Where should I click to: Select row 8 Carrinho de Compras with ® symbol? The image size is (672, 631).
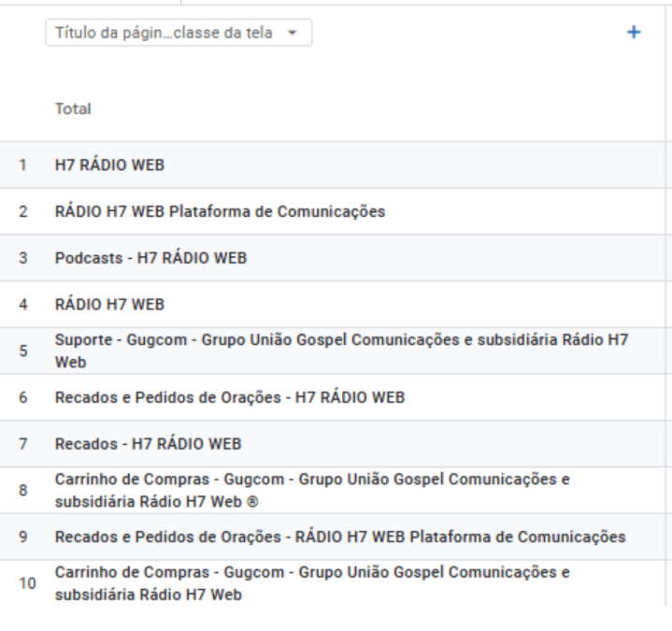tap(333, 491)
